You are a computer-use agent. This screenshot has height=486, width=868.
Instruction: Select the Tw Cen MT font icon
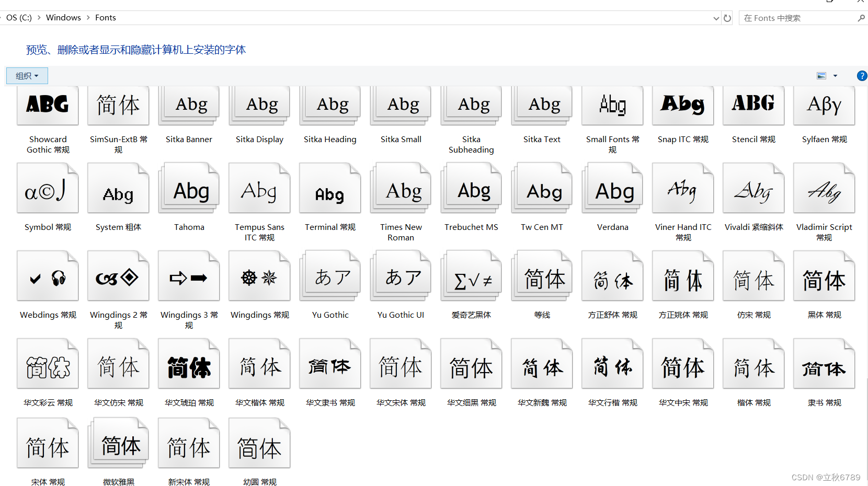pos(542,188)
